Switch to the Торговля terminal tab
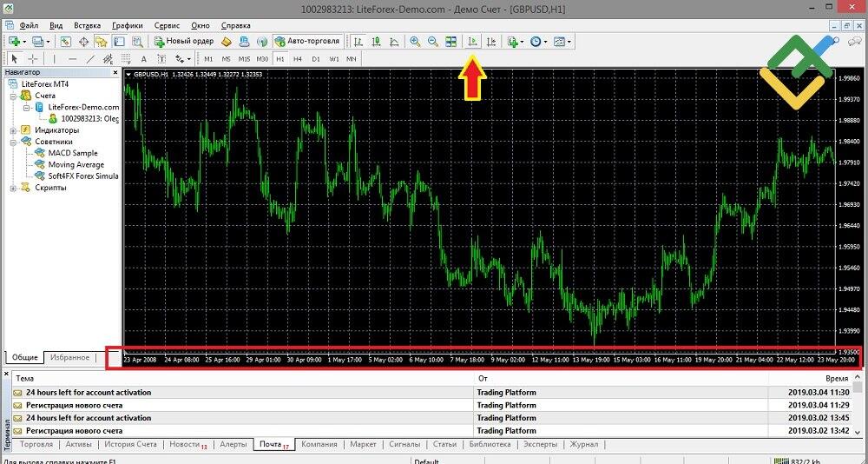This screenshot has width=868, height=464. point(36,445)
